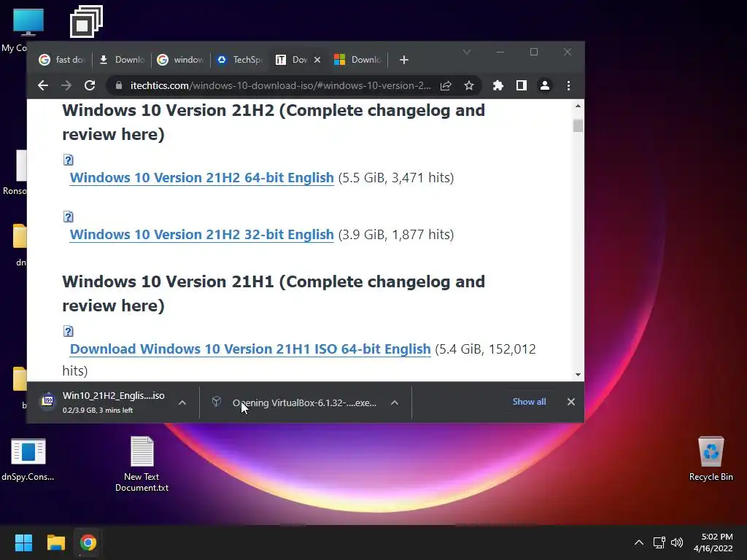Image resolution: width=747 pixels, height=560 pixels.
Task: Click Show all downloads
Action: pyautogui.click(x=529, y=402)
